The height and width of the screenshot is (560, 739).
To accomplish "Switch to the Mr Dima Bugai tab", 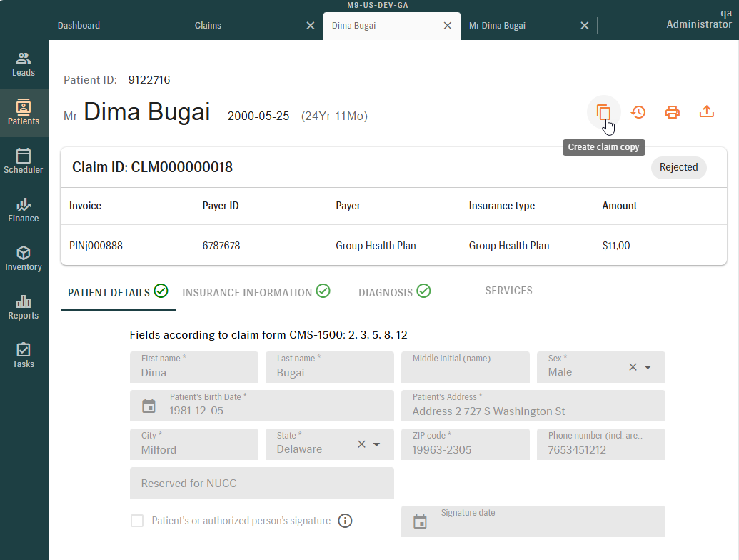I will [497, 26].
